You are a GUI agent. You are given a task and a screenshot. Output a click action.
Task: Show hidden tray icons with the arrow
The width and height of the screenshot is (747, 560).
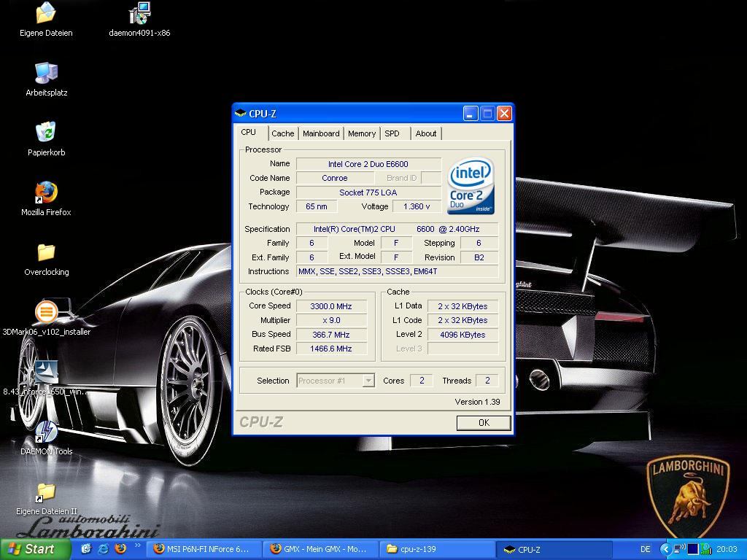click(x=665, y=549)
